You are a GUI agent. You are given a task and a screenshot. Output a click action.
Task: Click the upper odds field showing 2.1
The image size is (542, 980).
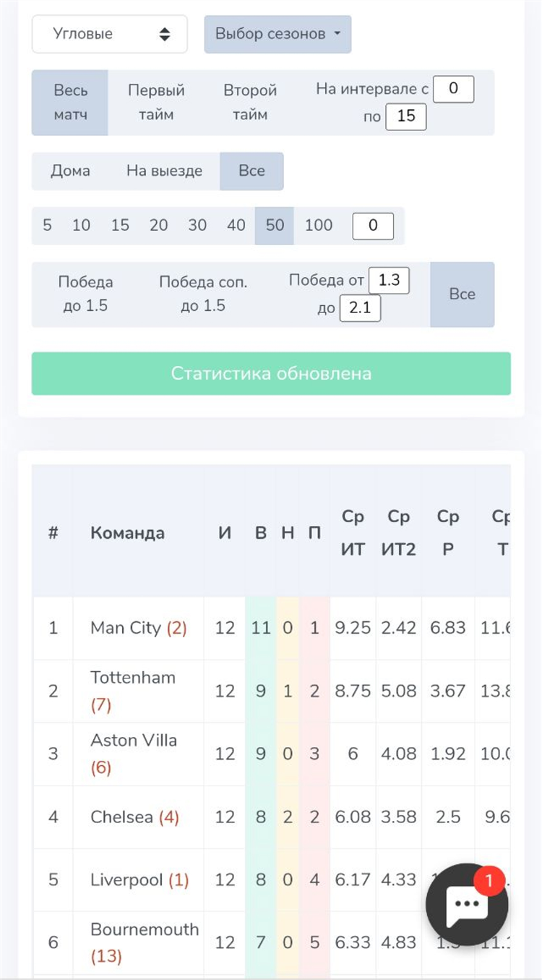[x=360, y=308]
